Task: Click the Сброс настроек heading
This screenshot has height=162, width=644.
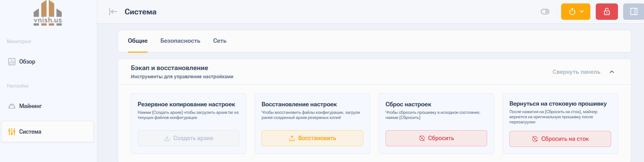Action: coord(408,104)
